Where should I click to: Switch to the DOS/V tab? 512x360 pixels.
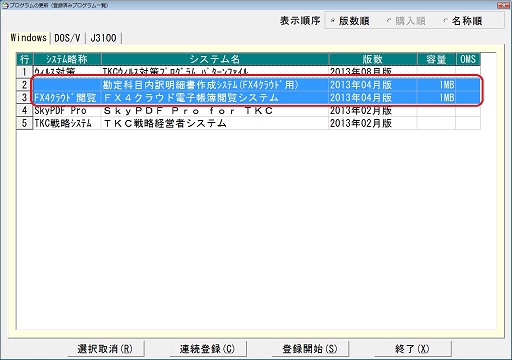(x=67, y=38)
